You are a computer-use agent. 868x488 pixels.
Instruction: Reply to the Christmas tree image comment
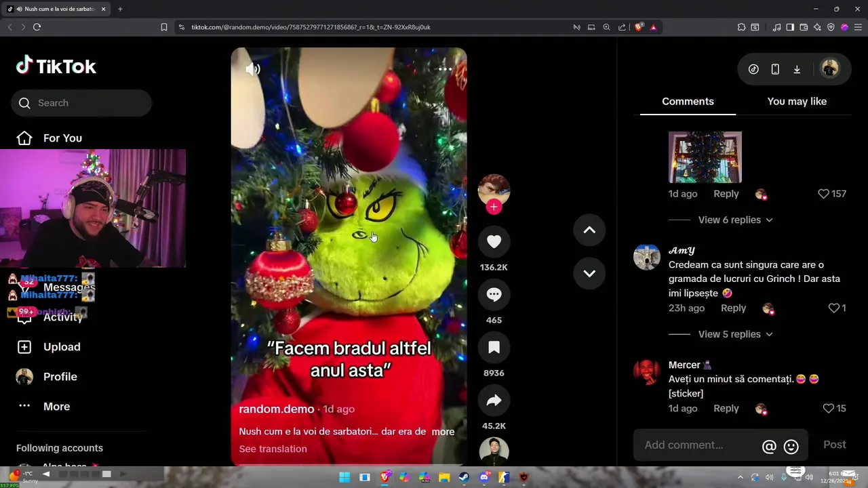click(x=726, y=194)
